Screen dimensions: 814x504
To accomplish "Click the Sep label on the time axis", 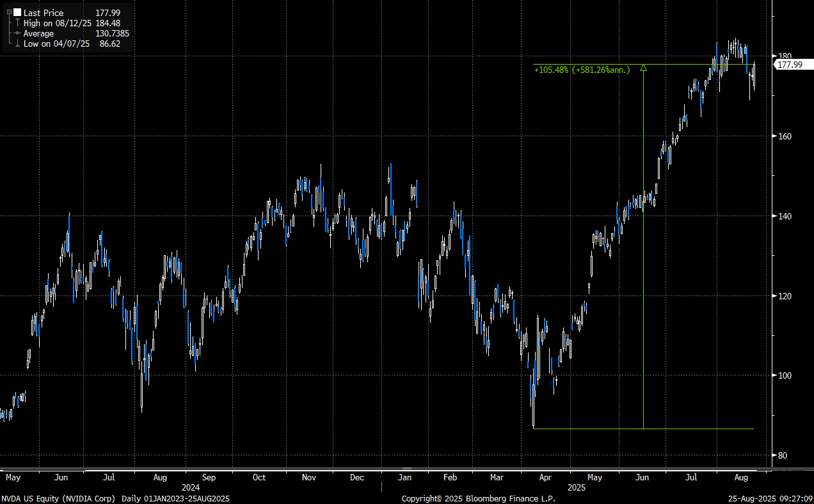I will 209,478.
